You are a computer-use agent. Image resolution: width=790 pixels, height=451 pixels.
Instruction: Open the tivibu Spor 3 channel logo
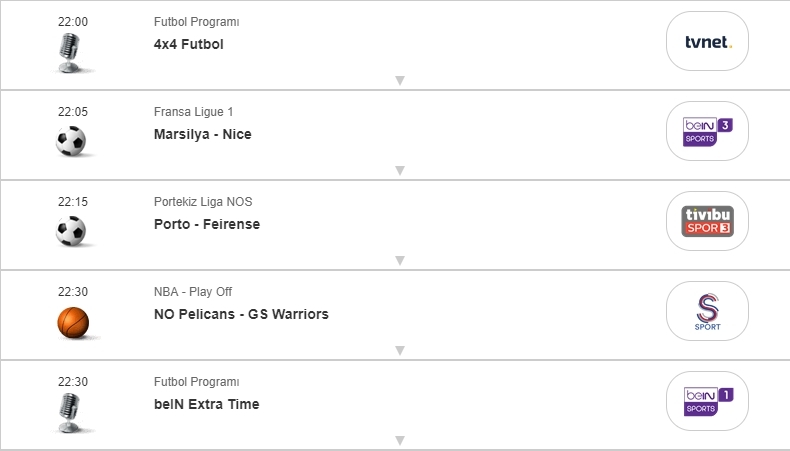(x=707, y=221)
